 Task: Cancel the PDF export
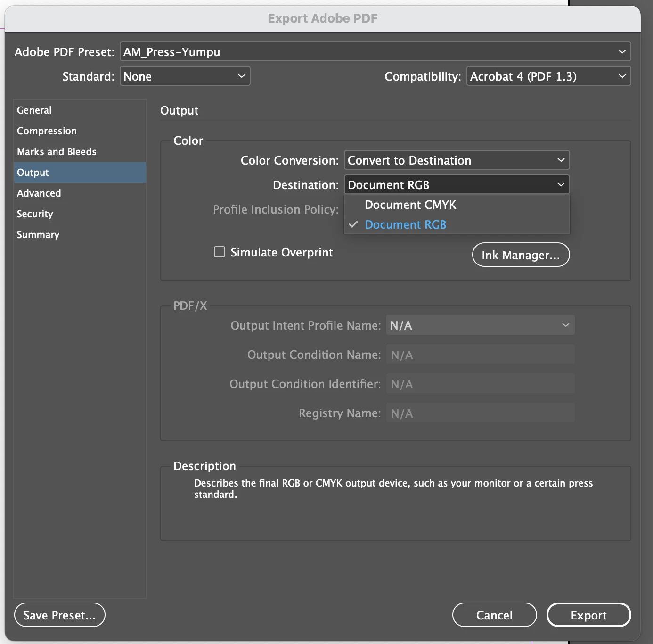(x=494, y=615)
